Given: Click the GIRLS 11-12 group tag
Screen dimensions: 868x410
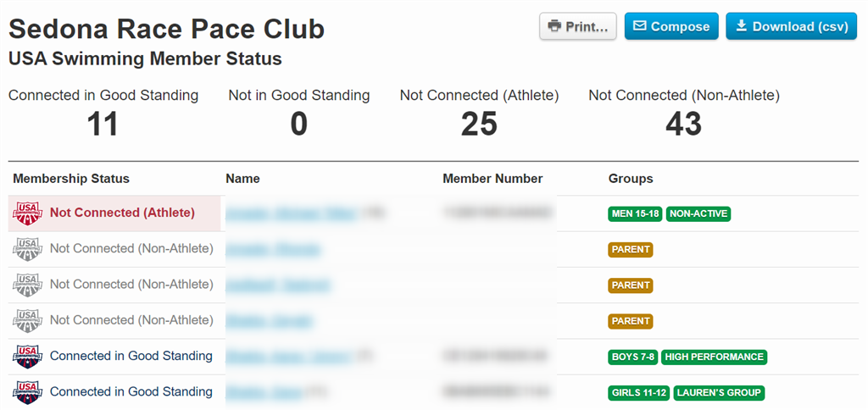Looking at the screenshot, I should 639,393.
